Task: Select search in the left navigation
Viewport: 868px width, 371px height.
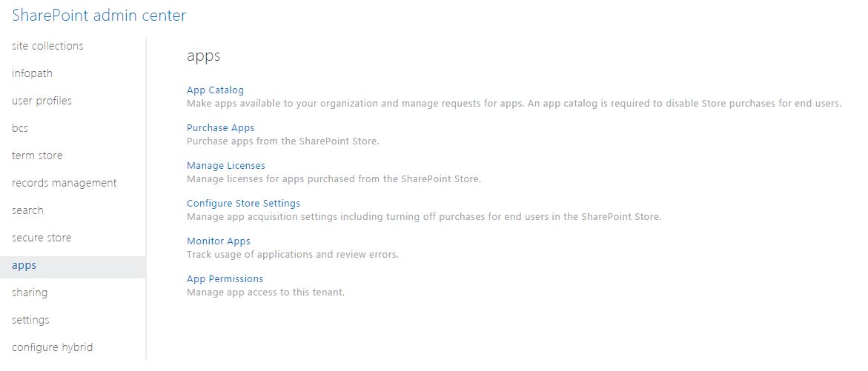Action: (27, 210)
